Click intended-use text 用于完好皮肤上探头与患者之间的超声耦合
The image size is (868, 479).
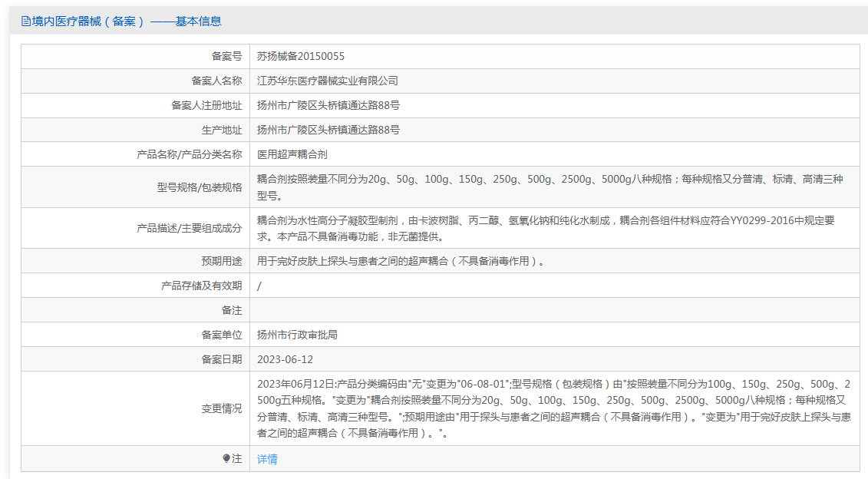[401, 261]
